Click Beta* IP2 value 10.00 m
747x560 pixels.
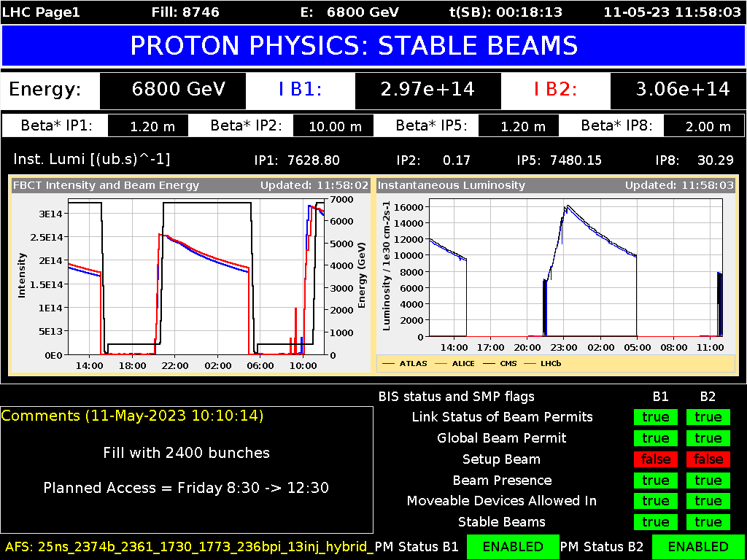point(333,126)
